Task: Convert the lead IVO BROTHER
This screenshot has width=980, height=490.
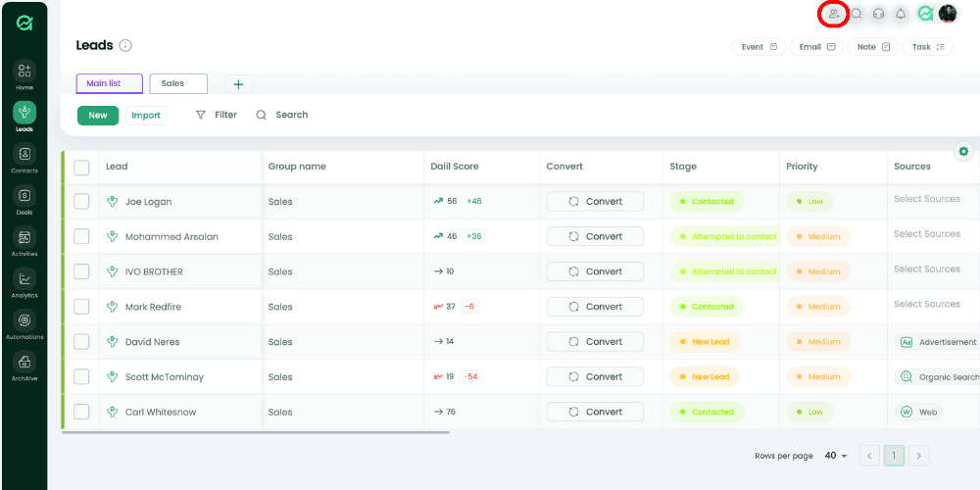Action: (x=595, y=271)
